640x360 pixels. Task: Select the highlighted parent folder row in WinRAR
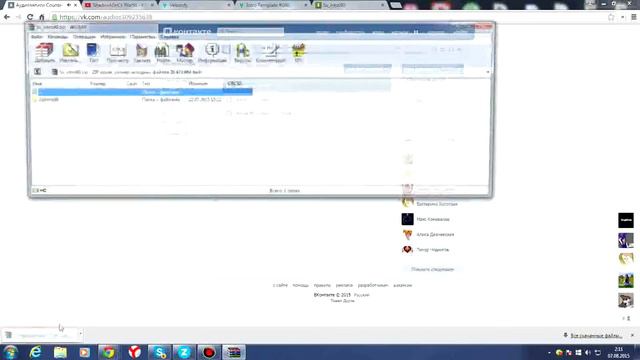pyautogui.click(x=142, y=92)
